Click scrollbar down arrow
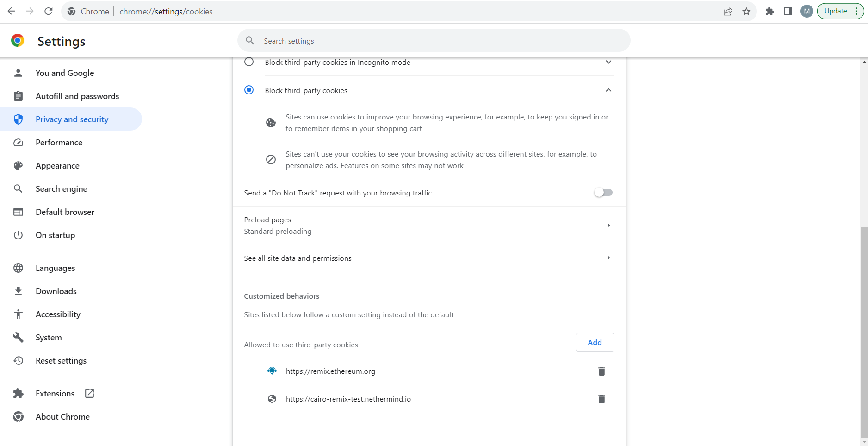The image size is (868, 446). coord(864,441)
